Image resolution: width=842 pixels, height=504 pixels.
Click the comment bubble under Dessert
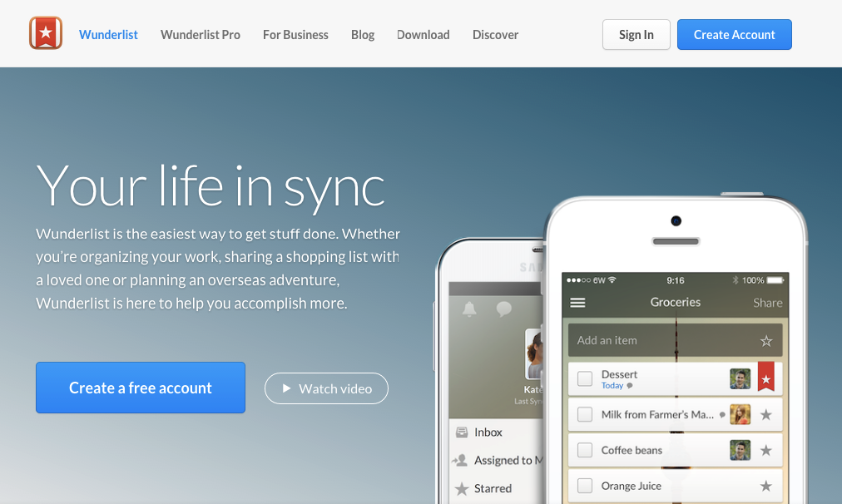tap(630, 385)
